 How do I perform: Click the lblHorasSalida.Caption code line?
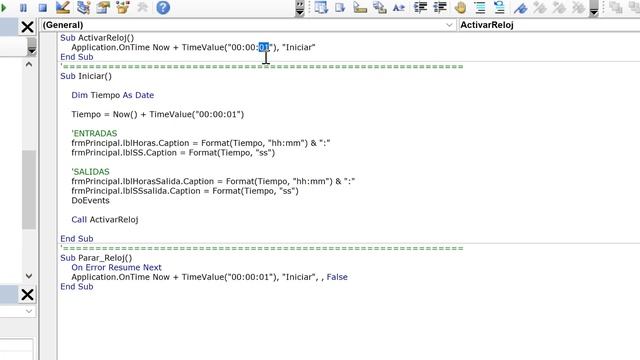pos(213,181)
